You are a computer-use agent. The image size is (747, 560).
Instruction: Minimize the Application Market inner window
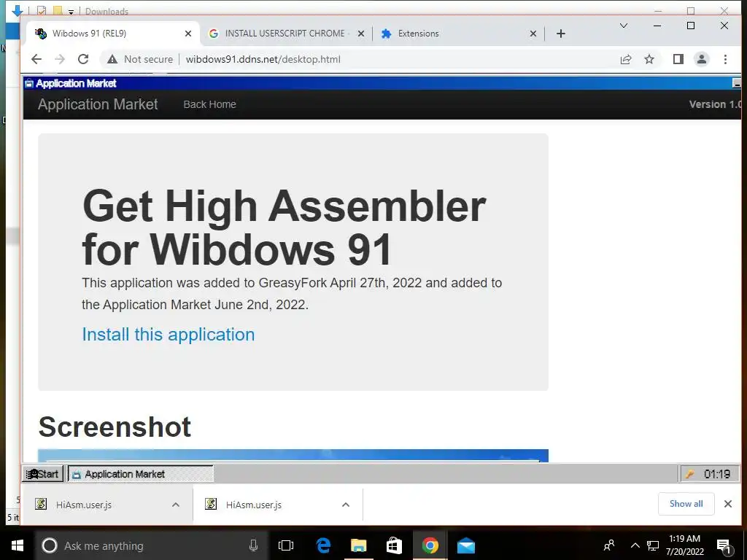click(737, 83)
